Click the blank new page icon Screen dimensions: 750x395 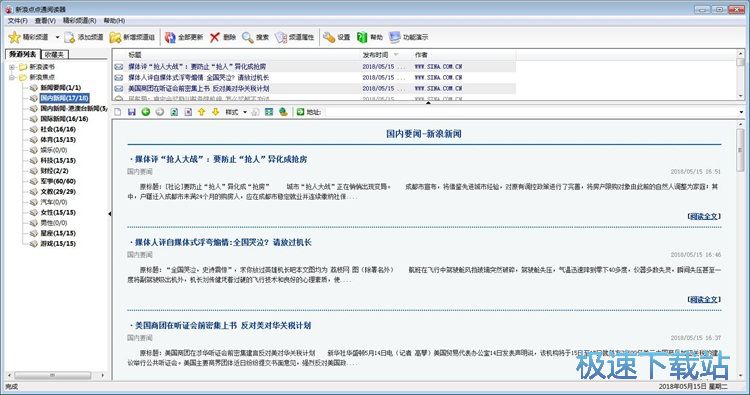pyautogui.click(x=118, y=112)
